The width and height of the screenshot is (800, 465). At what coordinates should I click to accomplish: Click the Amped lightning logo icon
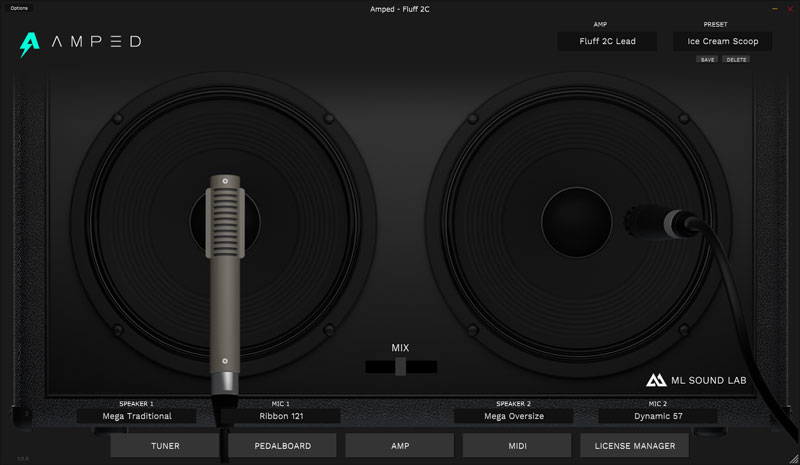(30, 44)
